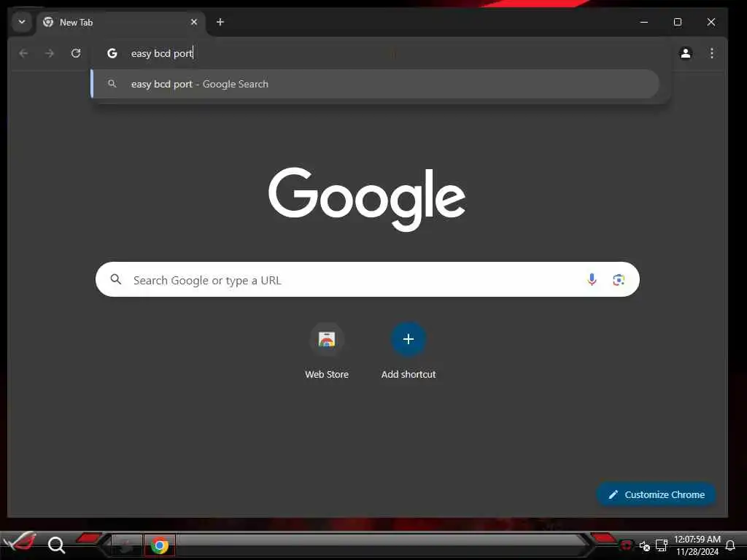Click the red tray icon beside the volume
Image resolution: width=747 pixels, height=560 pixels.
point(627,545)
